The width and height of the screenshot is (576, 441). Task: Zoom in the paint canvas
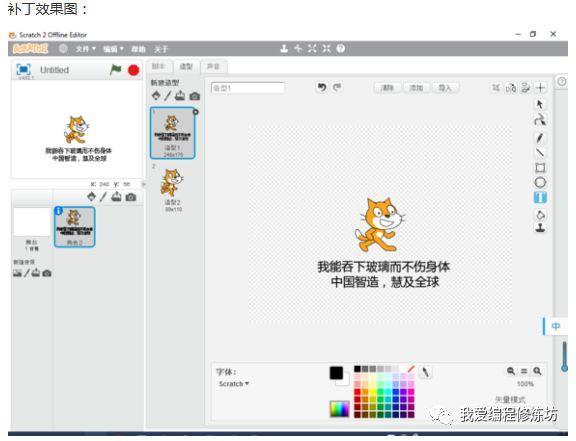pos(537,371)
